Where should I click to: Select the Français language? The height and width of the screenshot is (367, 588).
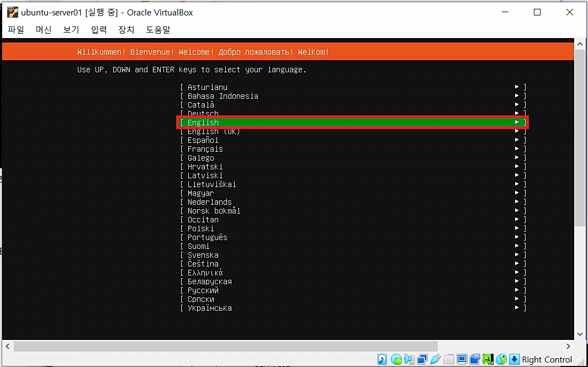352,149
